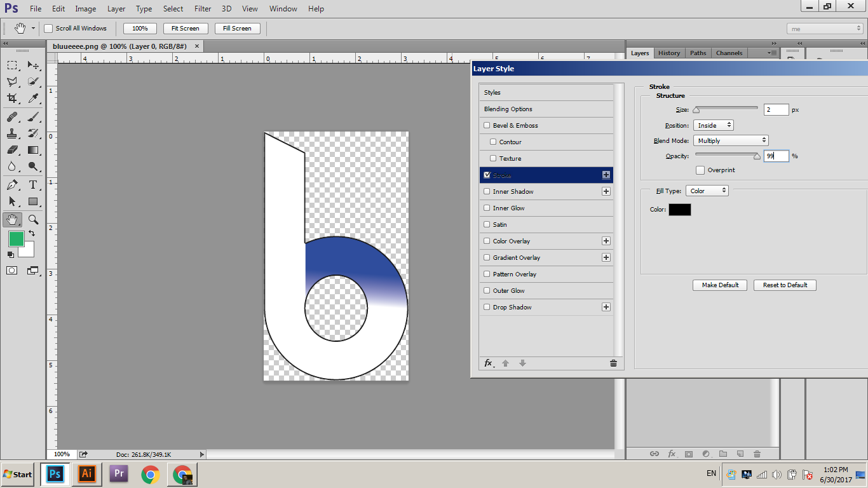
Task: Enable Scroll All Windows checkbox
Action: [48, 28]
